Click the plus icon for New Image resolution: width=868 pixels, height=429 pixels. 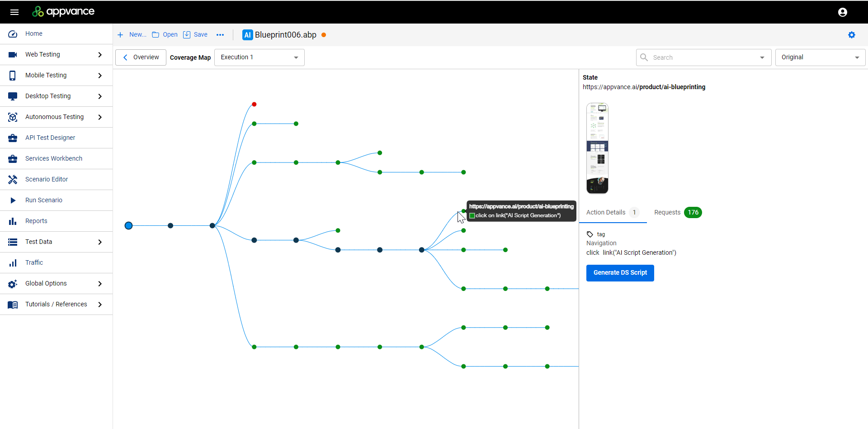120,35
